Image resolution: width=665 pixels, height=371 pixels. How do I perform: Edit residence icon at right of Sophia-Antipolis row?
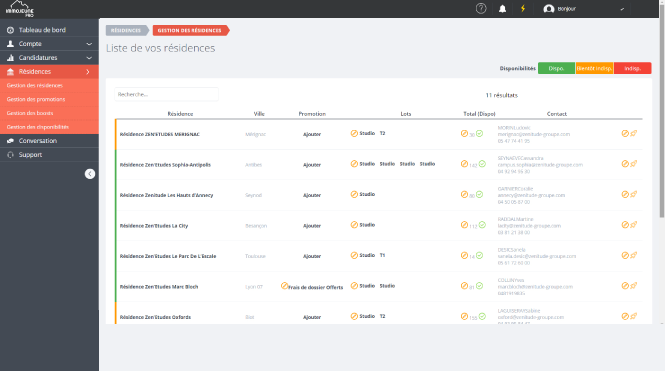coord(625,164)
